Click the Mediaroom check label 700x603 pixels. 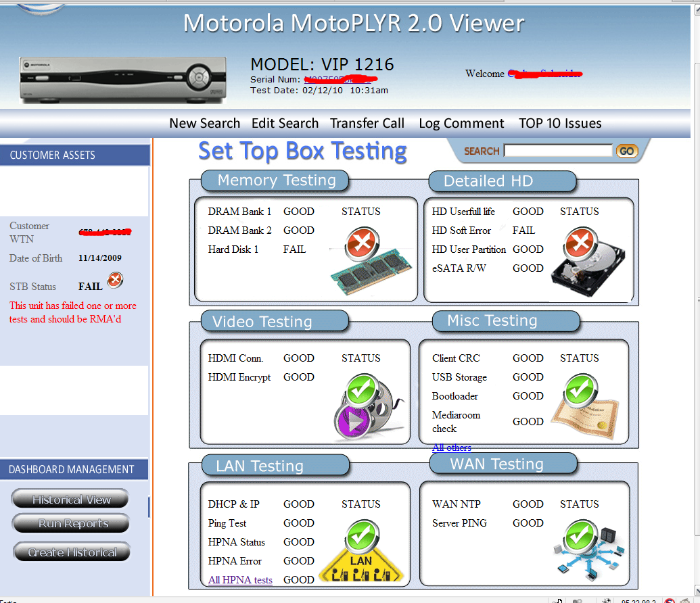[456, 422]
